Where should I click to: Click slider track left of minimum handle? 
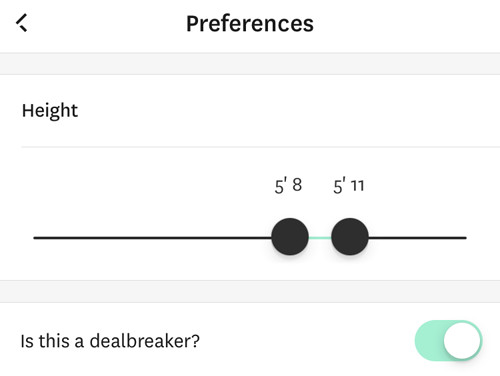point(152,238)
